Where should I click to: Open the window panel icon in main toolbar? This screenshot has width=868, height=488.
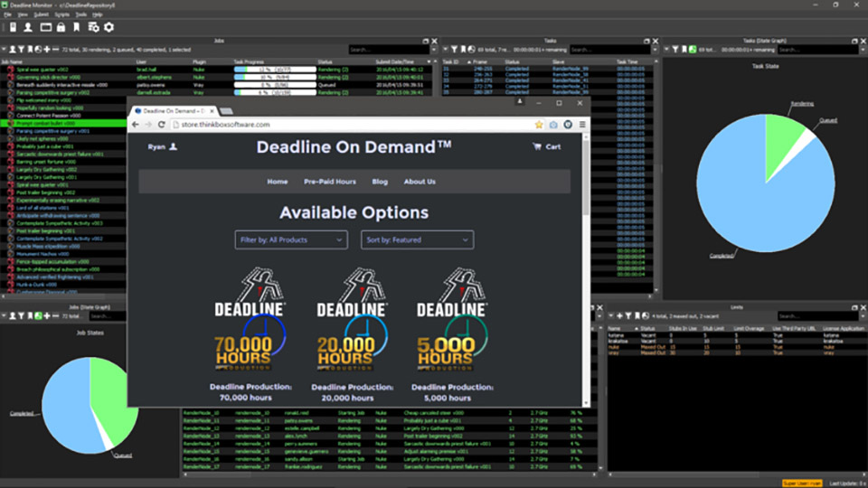[x=45, y=27]
